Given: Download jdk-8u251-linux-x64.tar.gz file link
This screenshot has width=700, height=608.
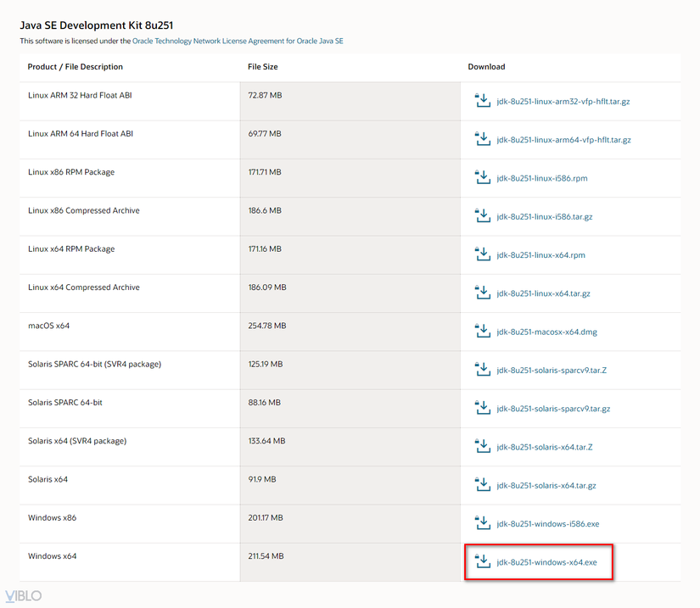Looking at the screenshot, I should point(543,293).
